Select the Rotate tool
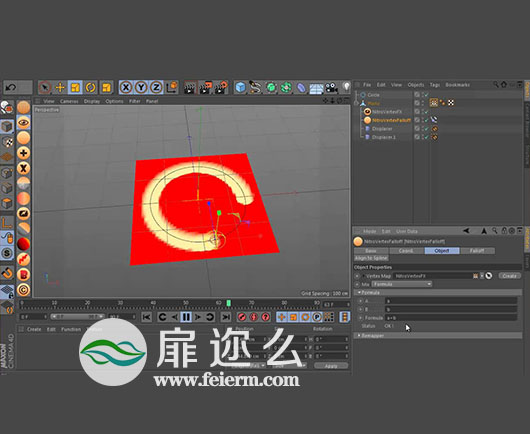Viewport: 530px width, 434px height. pos(90,88)
